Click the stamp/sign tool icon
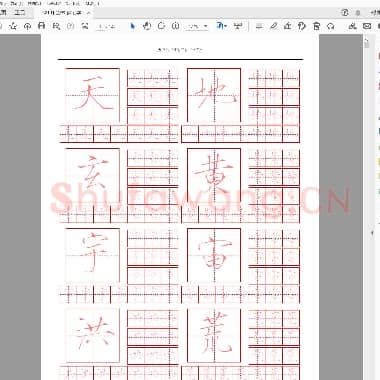380x380 pixels. point(287,26)
